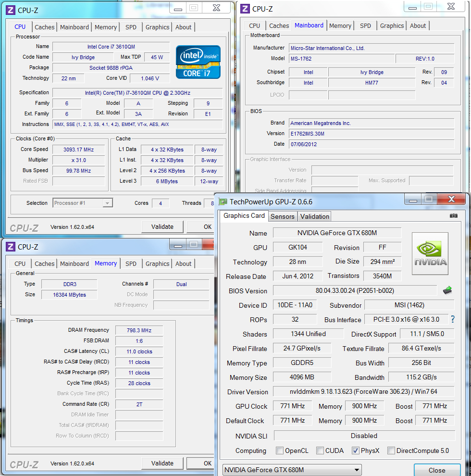
Task: Open Memory tab in the CPU window
Action: click(x=106, y=27)
